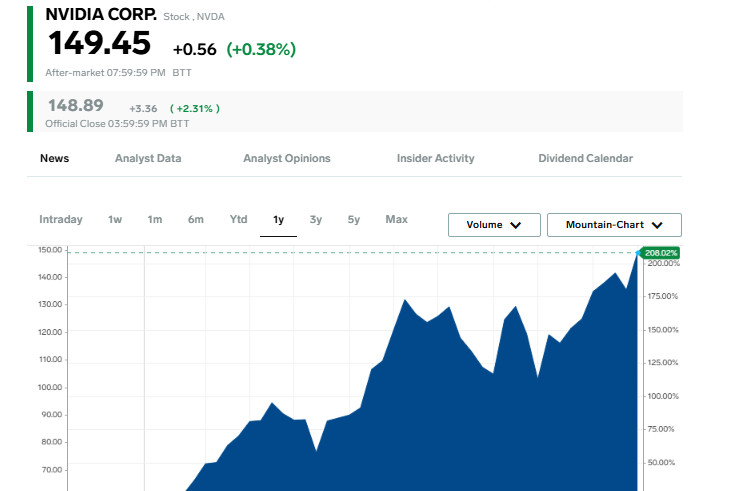This screenshot has width=739, height=491.
Task: Select the 1y chart range
Action: 279,220
